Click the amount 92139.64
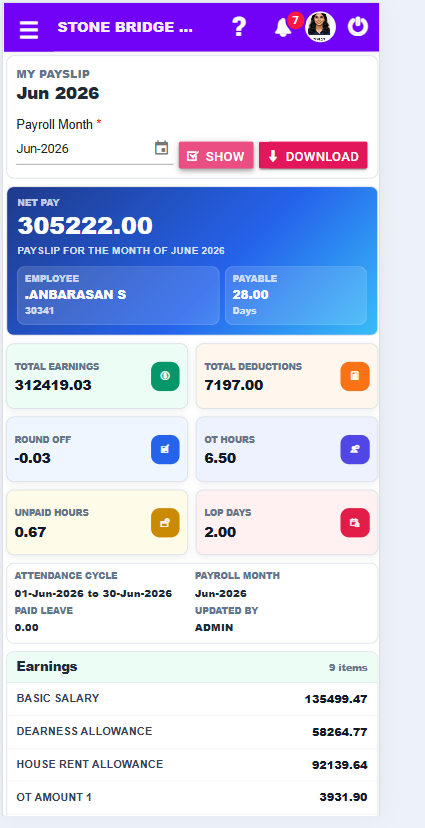Viewport: 425px width, 828px height. (x=339, y=765)
